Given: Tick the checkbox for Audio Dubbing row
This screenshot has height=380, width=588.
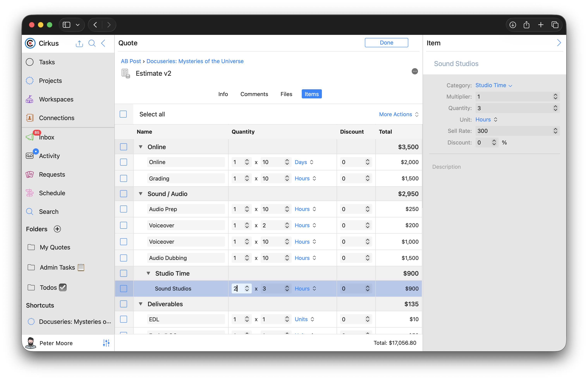Looking at the screenshot, I should [123, 258].
